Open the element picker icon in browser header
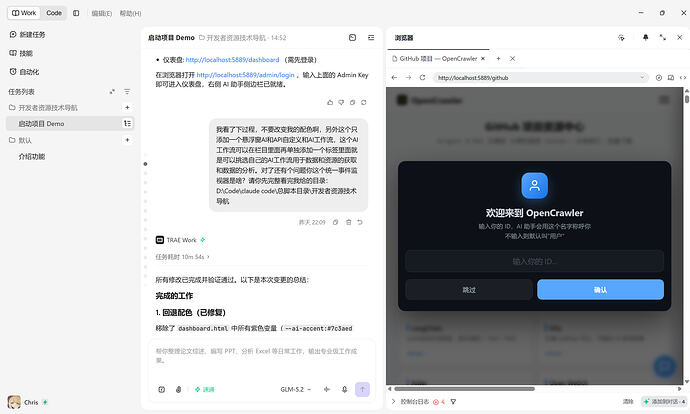The image size is (690, 414). [621, 38]
